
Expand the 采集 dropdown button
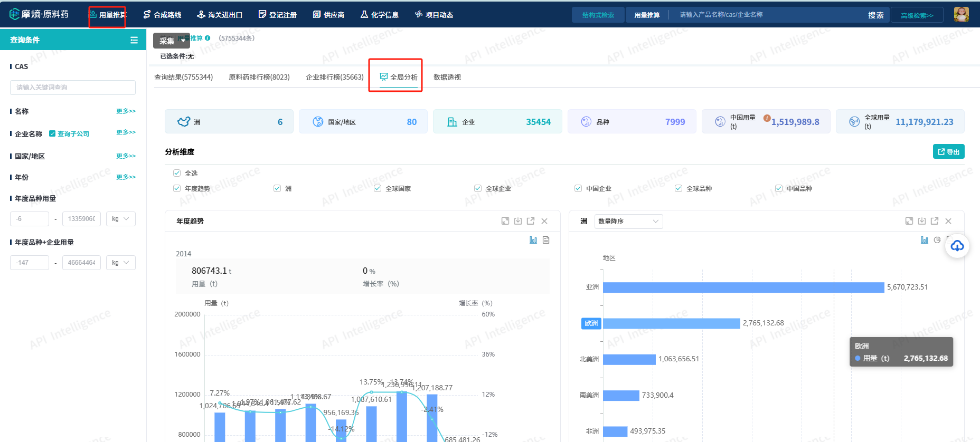[171, 41]
